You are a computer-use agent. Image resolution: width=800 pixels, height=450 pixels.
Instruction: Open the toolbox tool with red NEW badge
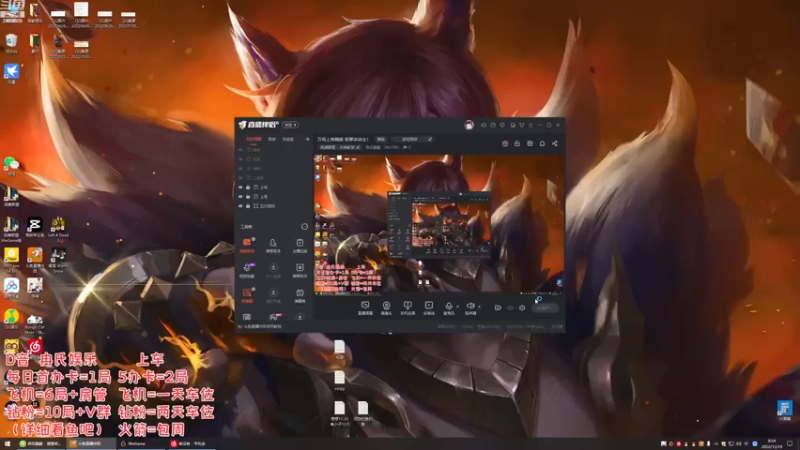click(x=274, y=317)
